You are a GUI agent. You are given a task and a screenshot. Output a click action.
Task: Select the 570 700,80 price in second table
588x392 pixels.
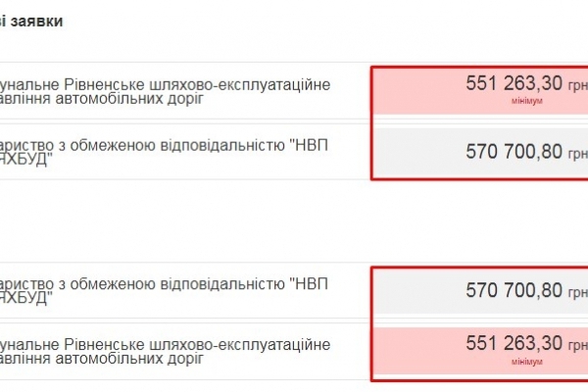(514, 290)
